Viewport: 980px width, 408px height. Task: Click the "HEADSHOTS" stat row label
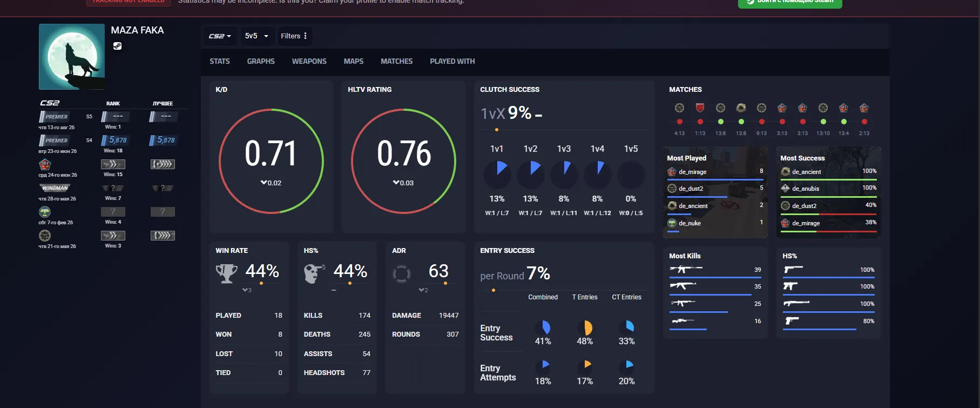[x=324, y=373]
